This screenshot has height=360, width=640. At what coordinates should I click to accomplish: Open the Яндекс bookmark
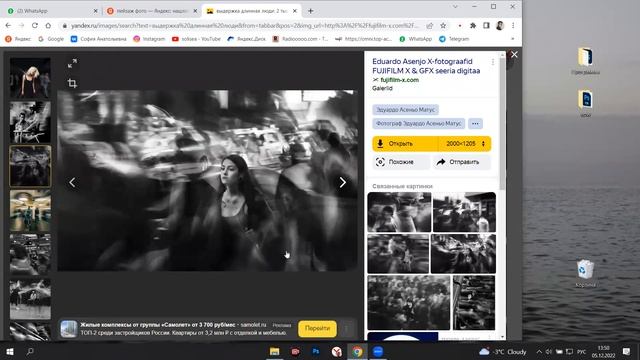(18, 39)
